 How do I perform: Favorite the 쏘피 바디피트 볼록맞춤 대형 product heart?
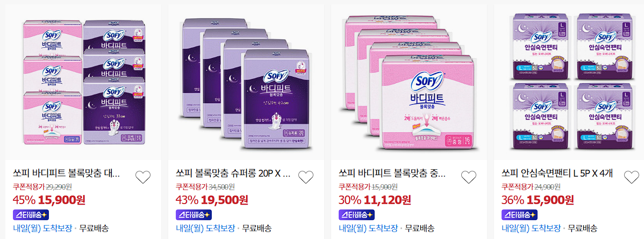point(143,177)
